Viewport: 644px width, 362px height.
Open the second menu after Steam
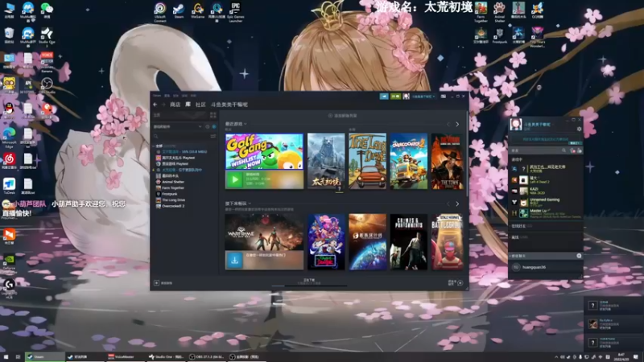(167, 96)
